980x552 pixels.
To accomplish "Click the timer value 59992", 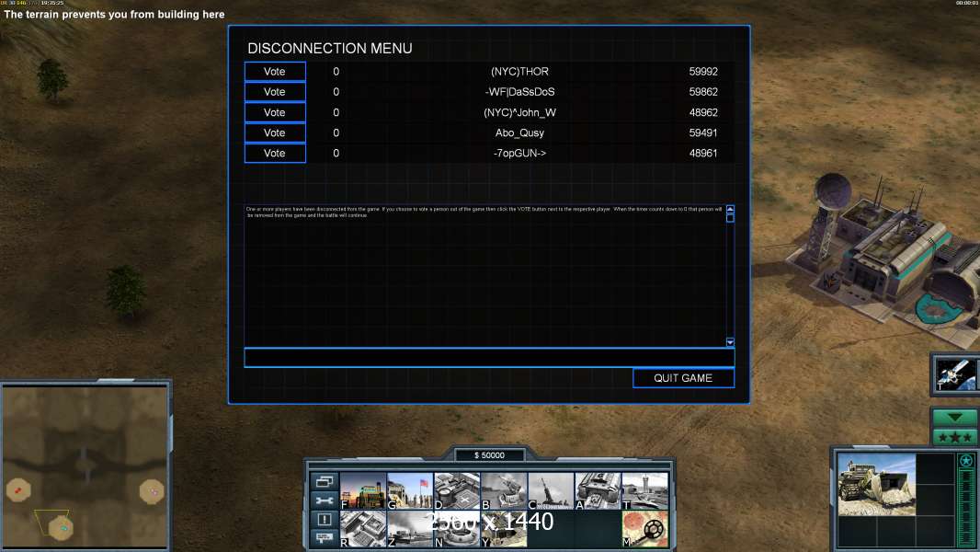I will (703, 71).
